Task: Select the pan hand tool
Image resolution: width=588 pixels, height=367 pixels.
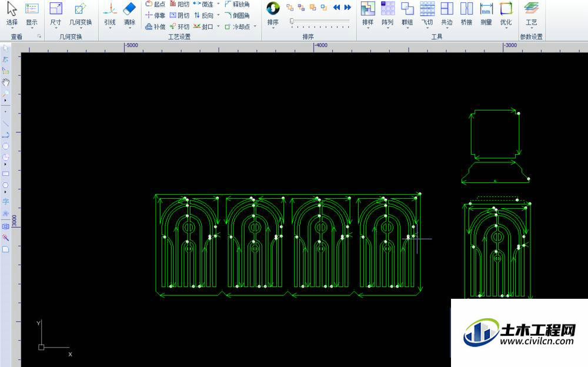Action: (x=5, y=82)
